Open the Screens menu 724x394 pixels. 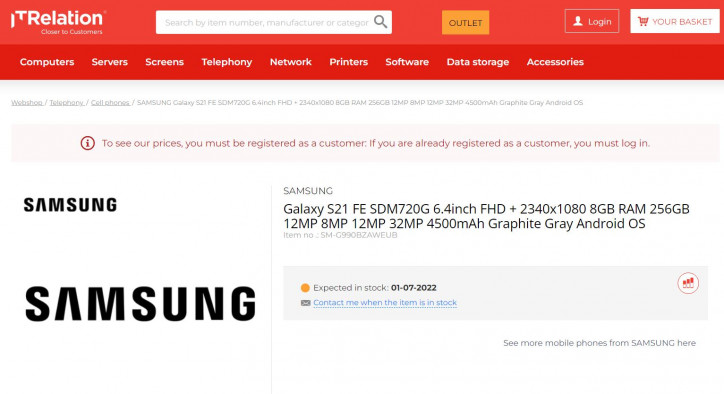point(164,62)
